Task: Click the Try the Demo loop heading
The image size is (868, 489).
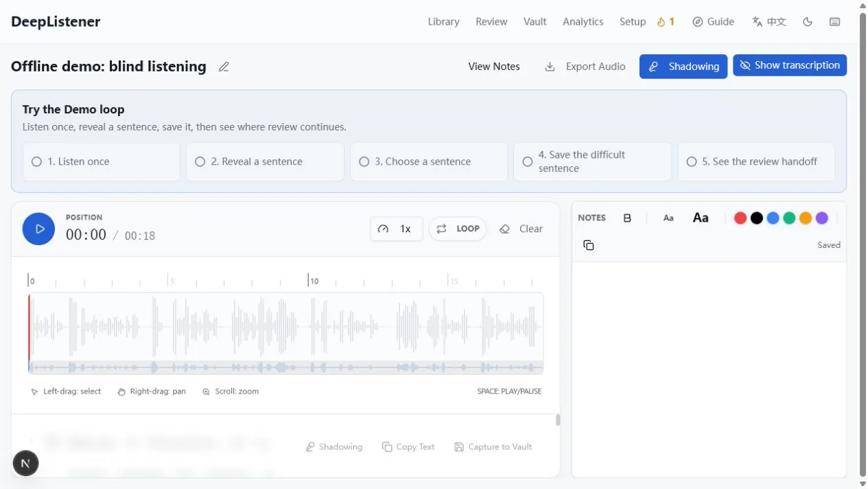Action: [73, 109]
